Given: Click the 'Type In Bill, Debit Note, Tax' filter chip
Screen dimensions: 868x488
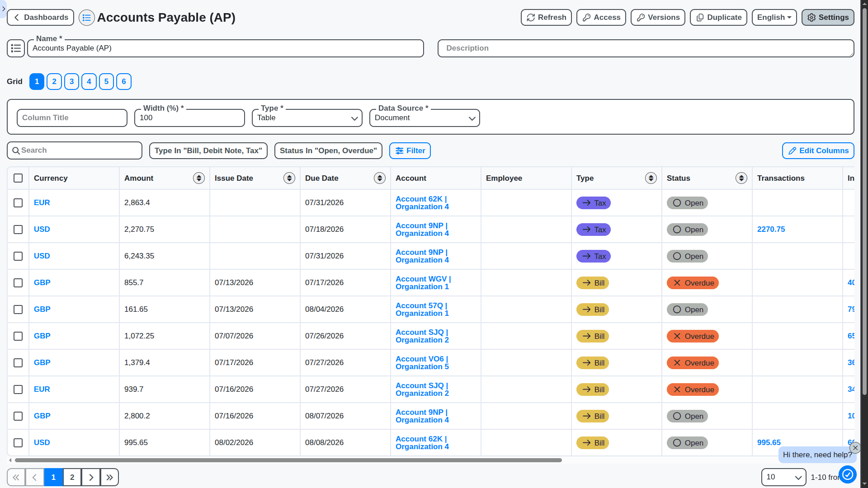Looking at the screenshot, I should click(x=208, y=151).
